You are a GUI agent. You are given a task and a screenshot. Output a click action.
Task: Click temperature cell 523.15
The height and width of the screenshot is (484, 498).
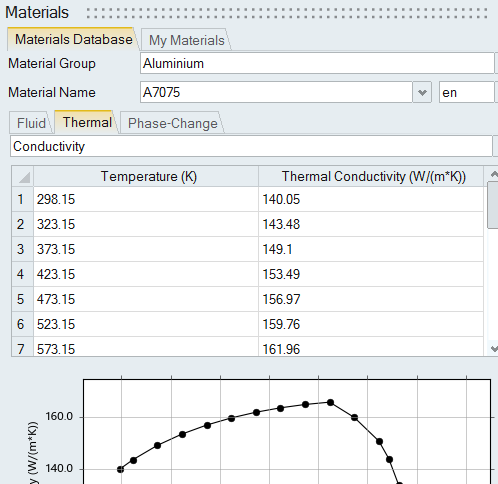coord(146,324)
